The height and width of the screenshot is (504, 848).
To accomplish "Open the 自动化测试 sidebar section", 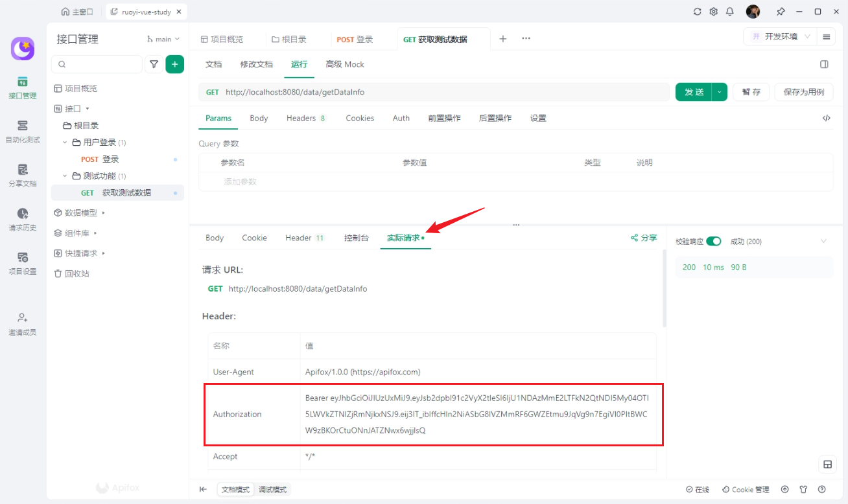I will click(x=23, y=131).
